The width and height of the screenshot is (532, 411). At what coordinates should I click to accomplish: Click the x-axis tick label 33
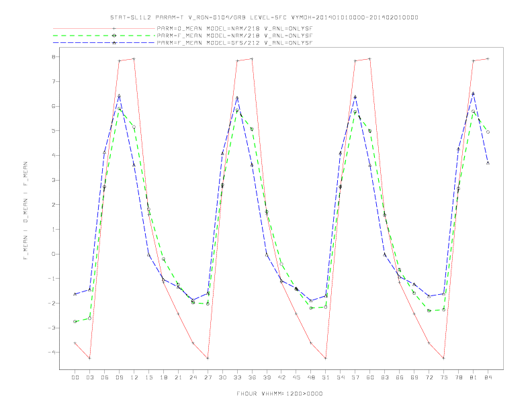click(237, 377)
